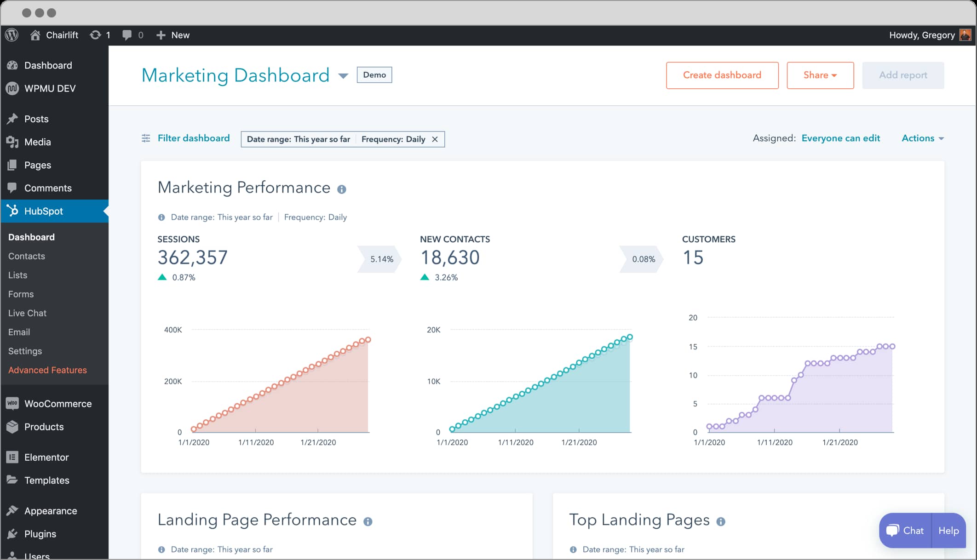This screenshot has width=977, height=560.
Task: Select the Posts pin icon in sidebar
Action: (12, 119)
